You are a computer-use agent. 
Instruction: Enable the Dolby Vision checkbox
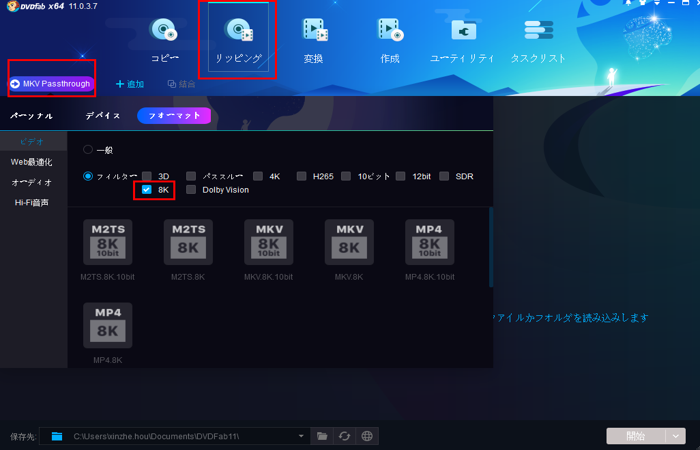click(191, 190)
